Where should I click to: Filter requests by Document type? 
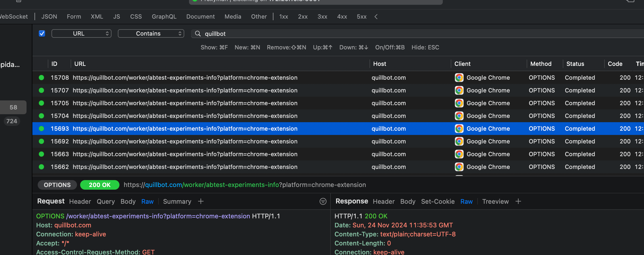200,16
